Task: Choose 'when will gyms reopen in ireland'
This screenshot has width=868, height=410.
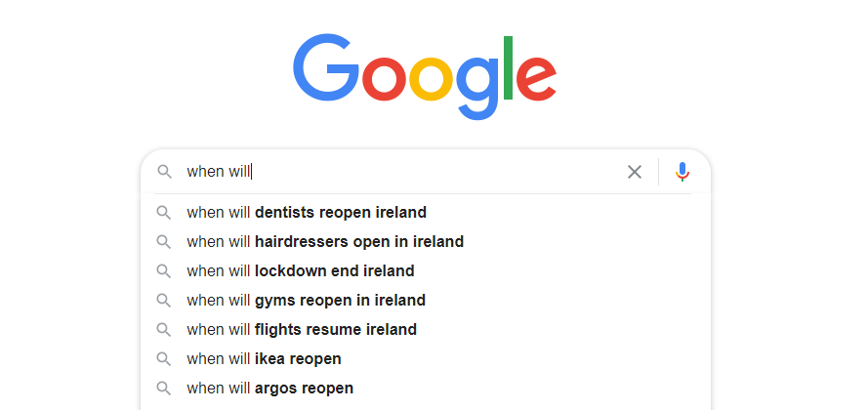Action: [x=425, y=301]
